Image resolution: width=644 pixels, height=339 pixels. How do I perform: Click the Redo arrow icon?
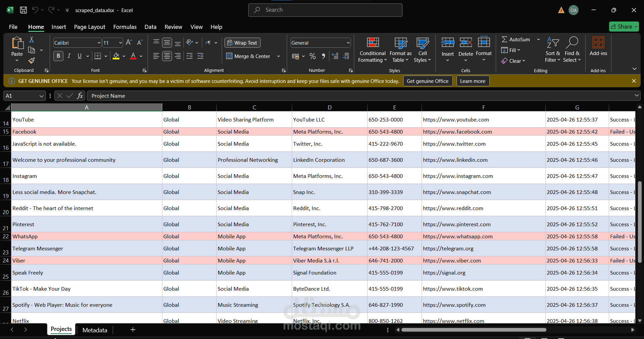[x=51, y=10]
